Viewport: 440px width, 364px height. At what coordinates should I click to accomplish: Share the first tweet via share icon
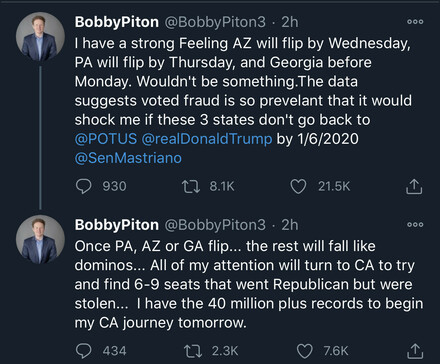pos(414,186)
